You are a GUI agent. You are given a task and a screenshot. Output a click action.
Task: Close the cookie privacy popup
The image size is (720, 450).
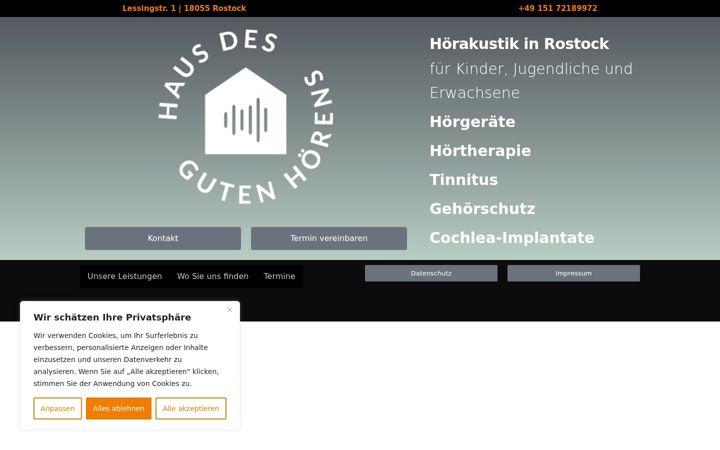coord(230,310)
